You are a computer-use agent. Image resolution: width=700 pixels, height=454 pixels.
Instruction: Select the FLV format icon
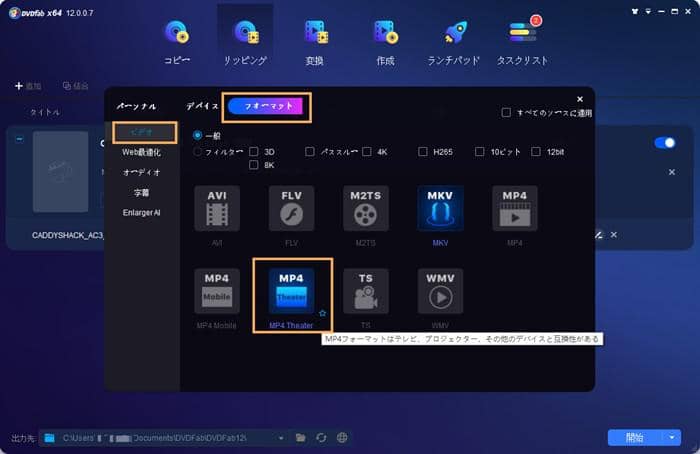tap(291, 209)
